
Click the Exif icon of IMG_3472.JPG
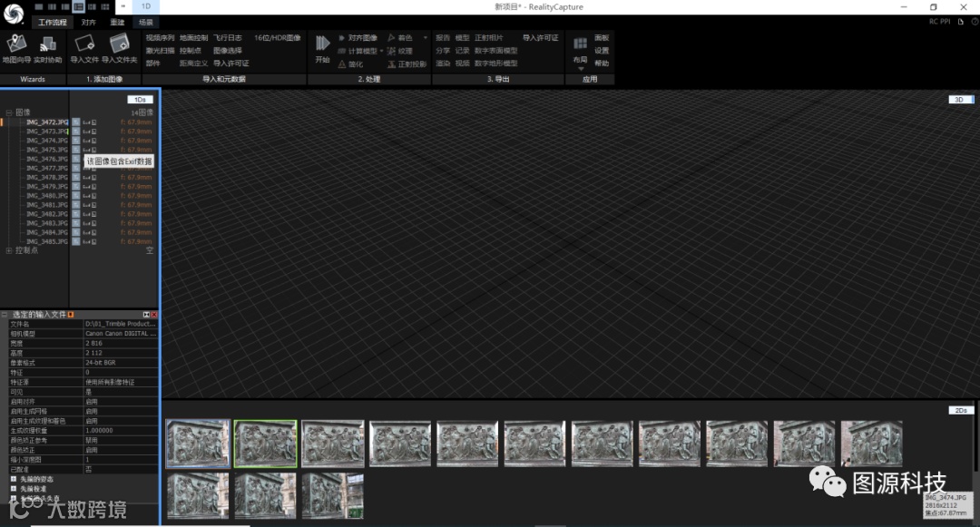89,122
